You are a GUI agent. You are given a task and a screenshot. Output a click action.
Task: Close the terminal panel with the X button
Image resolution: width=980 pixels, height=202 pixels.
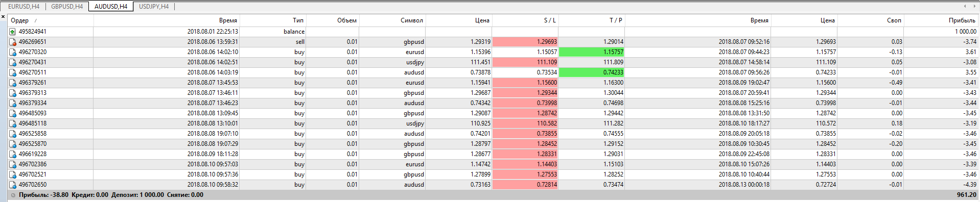[x=3, y=17]
